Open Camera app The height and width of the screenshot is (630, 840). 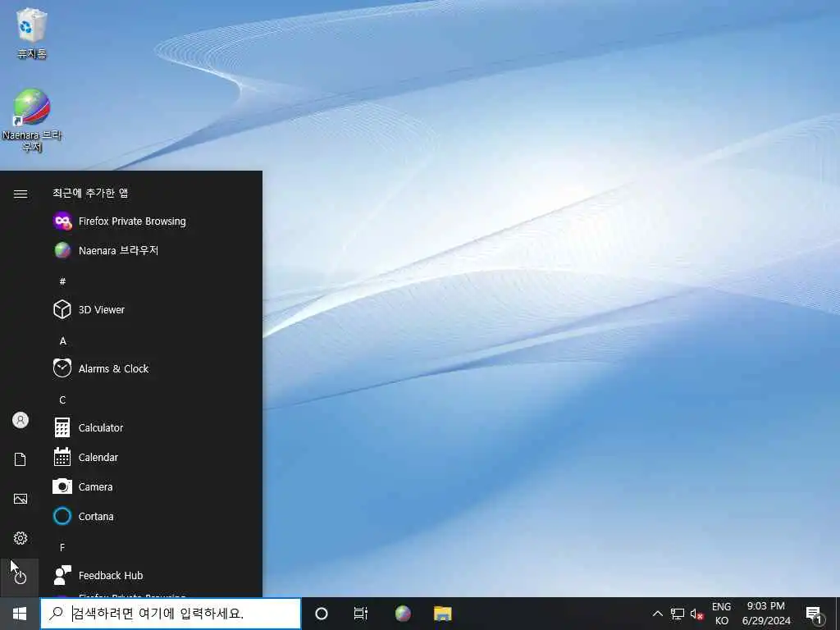point(157,486)
